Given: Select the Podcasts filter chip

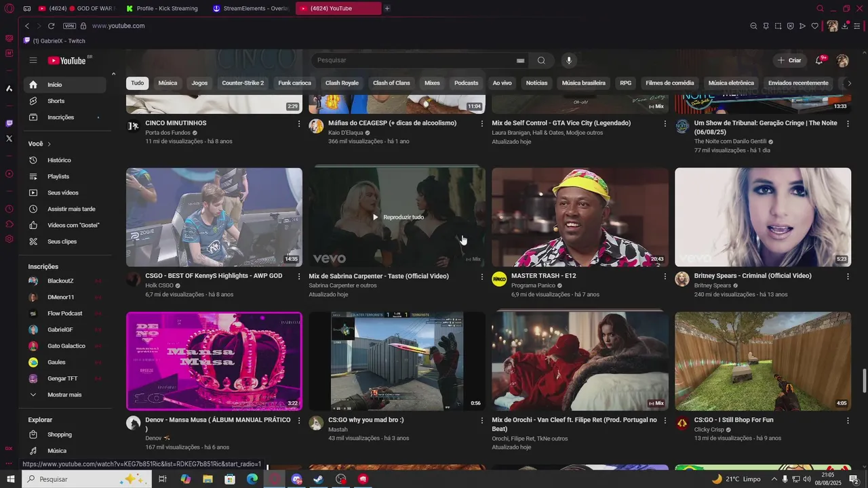Looking at the screenshot, I should [466, 83].
